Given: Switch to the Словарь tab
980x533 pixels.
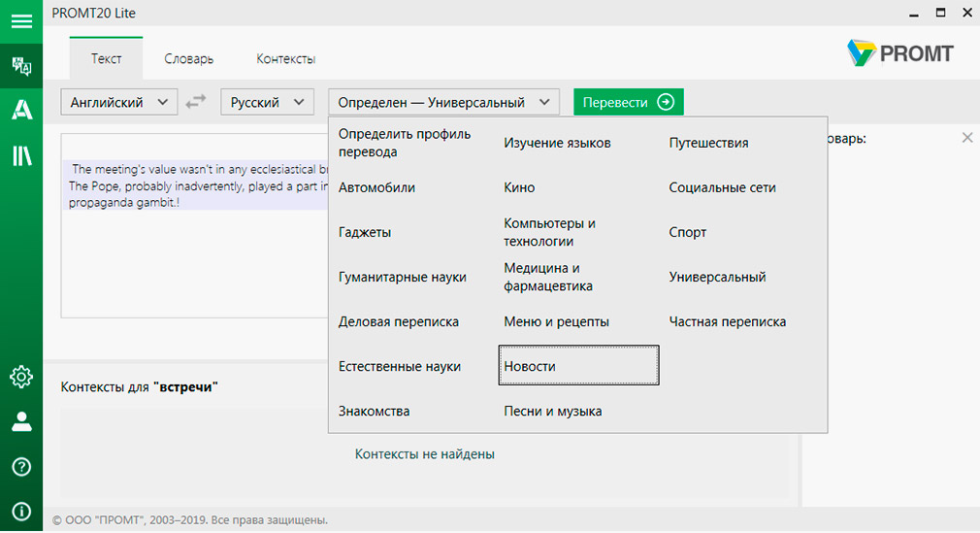Looking at the screenshot, I should [189, 59].
